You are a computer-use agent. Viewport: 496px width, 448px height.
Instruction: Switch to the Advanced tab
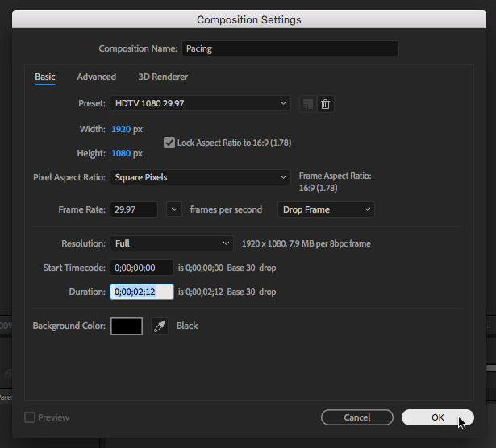(x=97, y=77)
